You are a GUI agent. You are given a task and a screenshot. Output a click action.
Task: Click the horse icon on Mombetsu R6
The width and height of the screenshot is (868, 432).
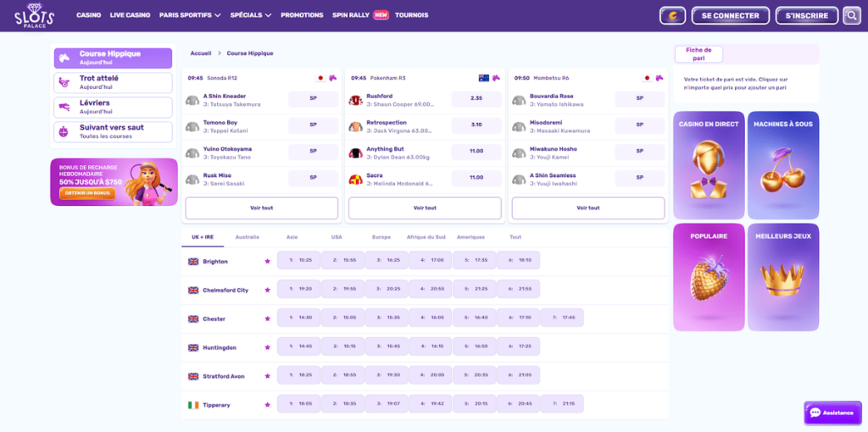pyautogui.click(x=659, y=78)
